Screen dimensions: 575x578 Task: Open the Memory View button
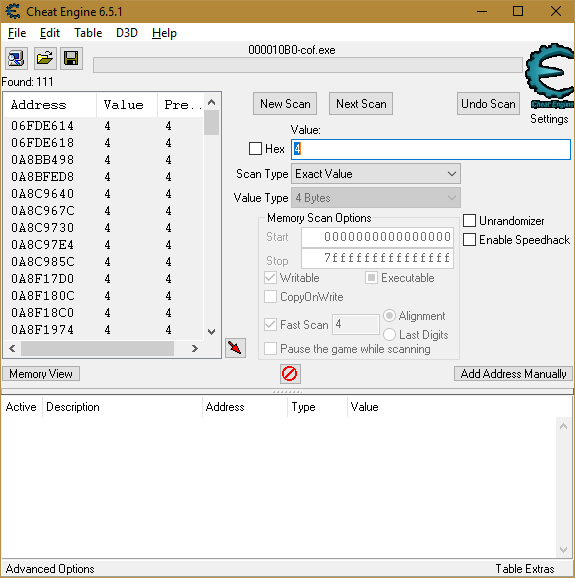(41, 374)
